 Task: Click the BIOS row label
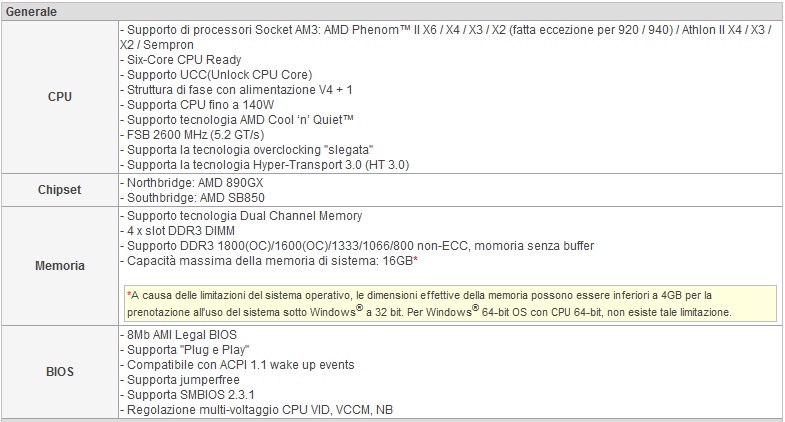(60, 371)
